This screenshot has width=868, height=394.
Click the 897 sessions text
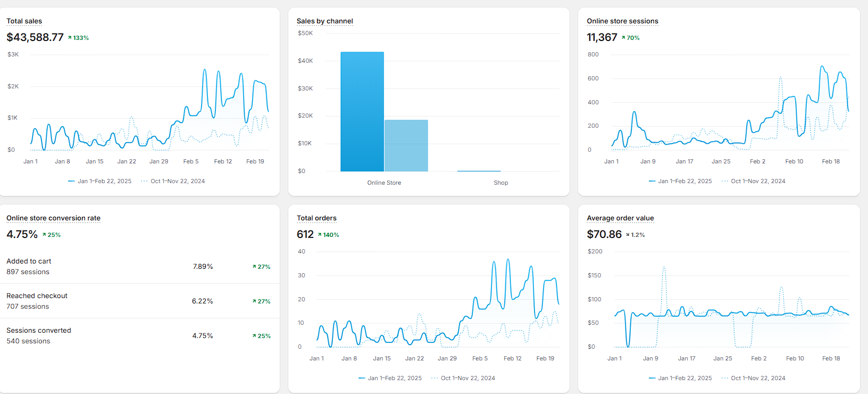28,272
